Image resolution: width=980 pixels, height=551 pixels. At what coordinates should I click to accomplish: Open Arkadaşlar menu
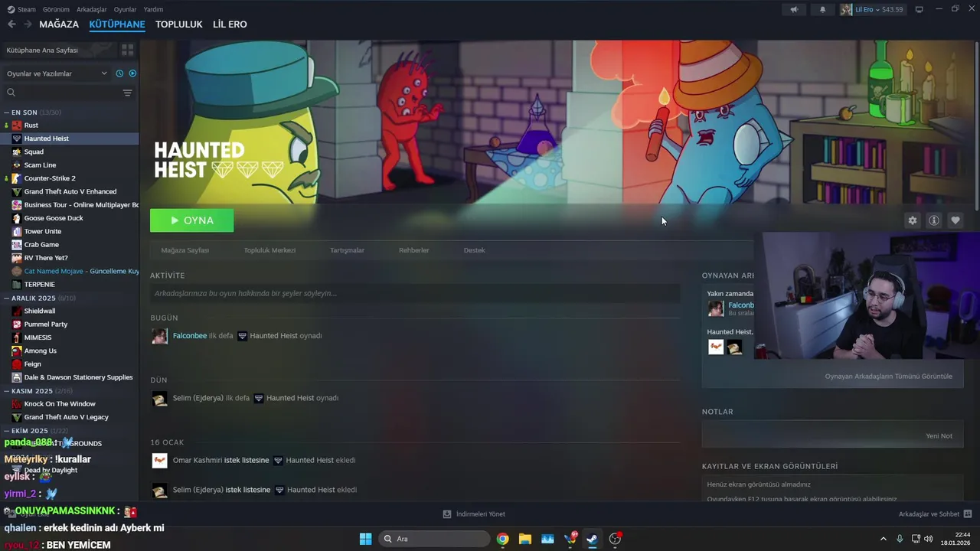(92, 9)
